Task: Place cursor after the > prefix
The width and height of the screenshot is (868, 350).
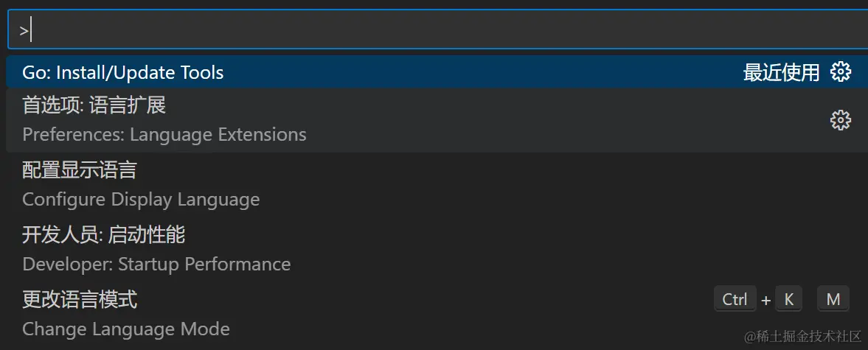Action: point(31,30)
